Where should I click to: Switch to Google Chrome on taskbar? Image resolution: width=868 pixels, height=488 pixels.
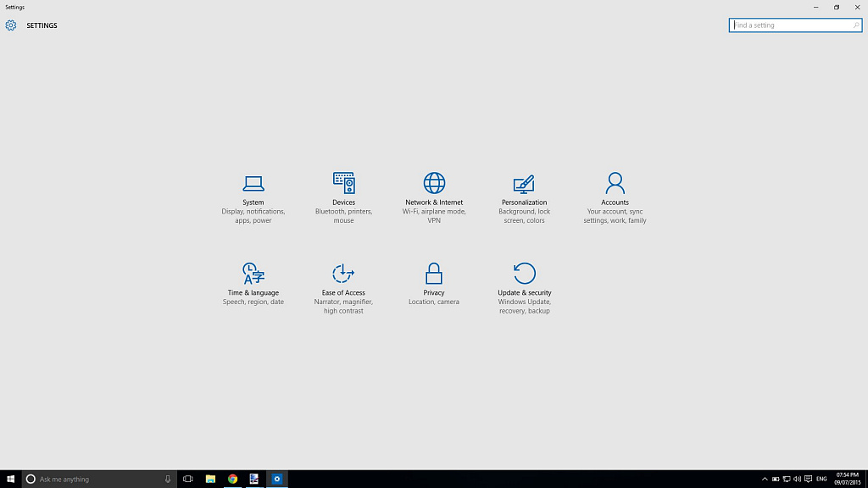[232, 480]
